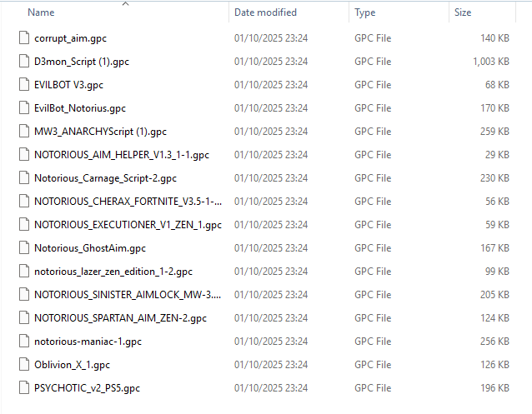Click the 59 KB size of NOTORIOUS_EXECUTIONER
The width and height of the screenshot is (532, 414).
pyautogui.click(x=497, y=225)
